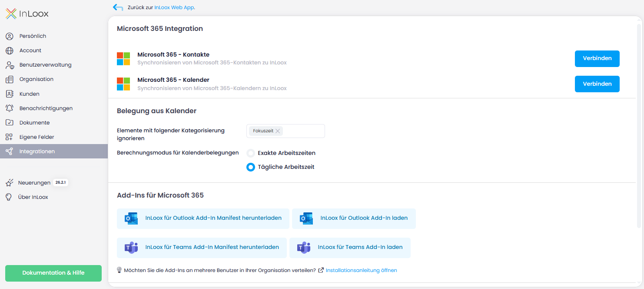Click the InLoox logo icon
The image size is (644, 289).
tap(11, 13)
